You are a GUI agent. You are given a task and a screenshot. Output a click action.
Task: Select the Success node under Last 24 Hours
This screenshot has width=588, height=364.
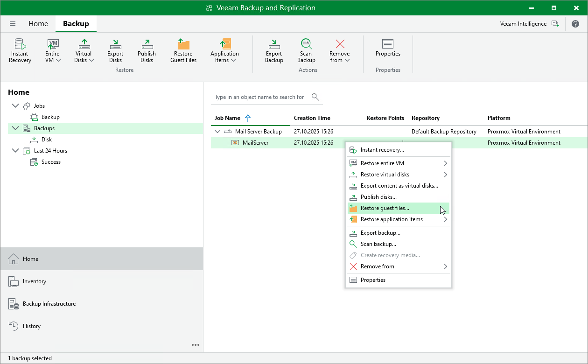point(51,162)
